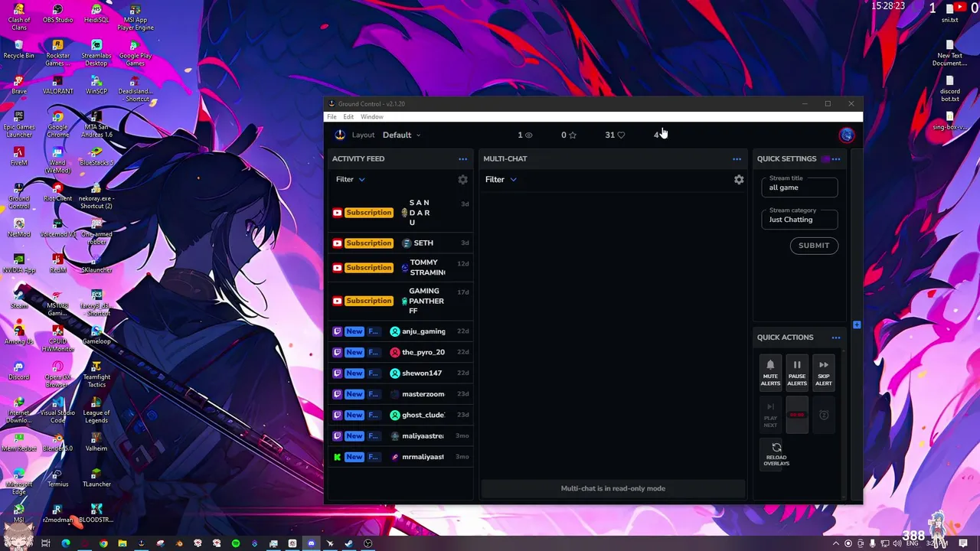Click Multi-chat read-only mode notice

612,488
